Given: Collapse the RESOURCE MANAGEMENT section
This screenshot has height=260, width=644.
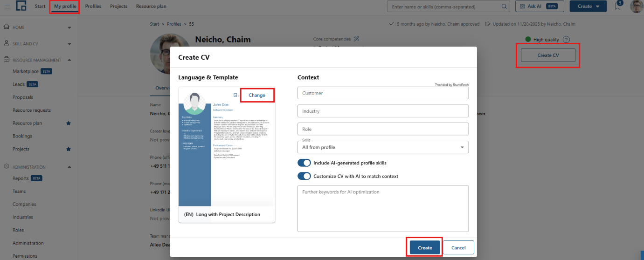Looking at the screenshot, I should pyautogui.click(x=69, y=60).
